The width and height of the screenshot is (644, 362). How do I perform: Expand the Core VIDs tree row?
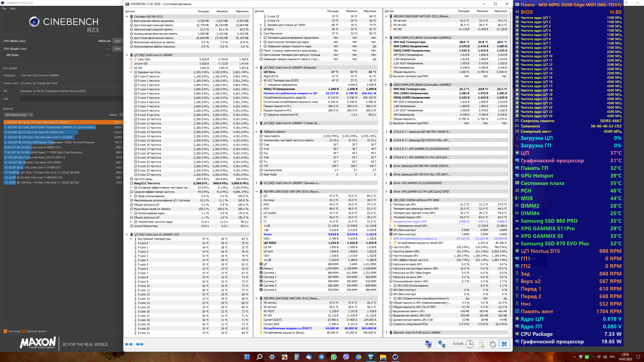(131, 59)
